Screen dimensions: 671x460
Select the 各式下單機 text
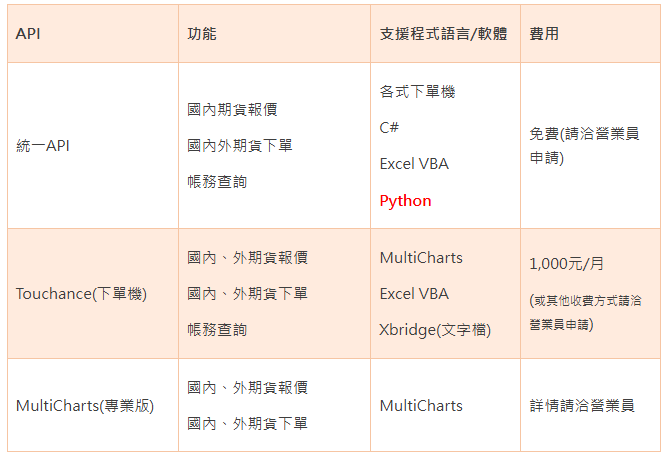point(417,92)
